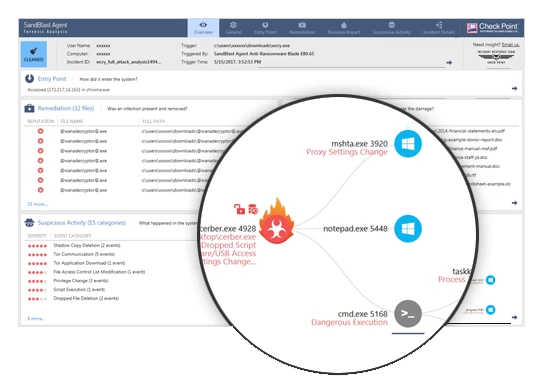This screenshot has width=543, height=391.
Task: Go to the Remediation tab
Action: pos(302,28)
